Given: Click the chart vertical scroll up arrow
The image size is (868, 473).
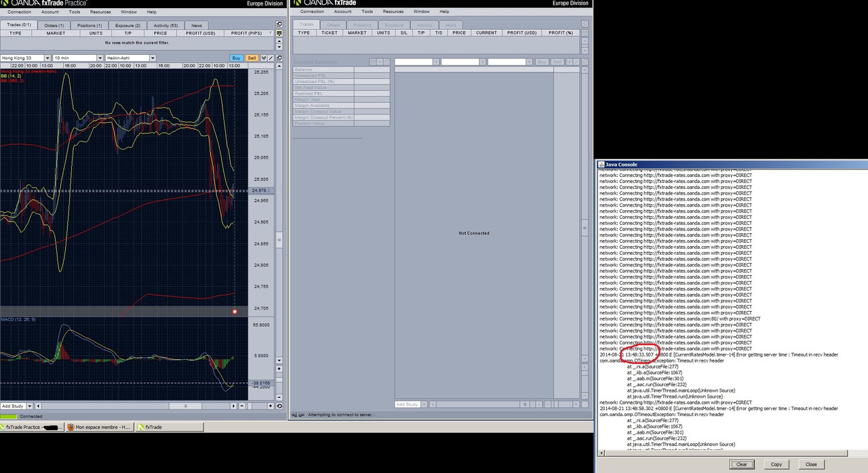Looking at the screenshot, I should (279, 66).
